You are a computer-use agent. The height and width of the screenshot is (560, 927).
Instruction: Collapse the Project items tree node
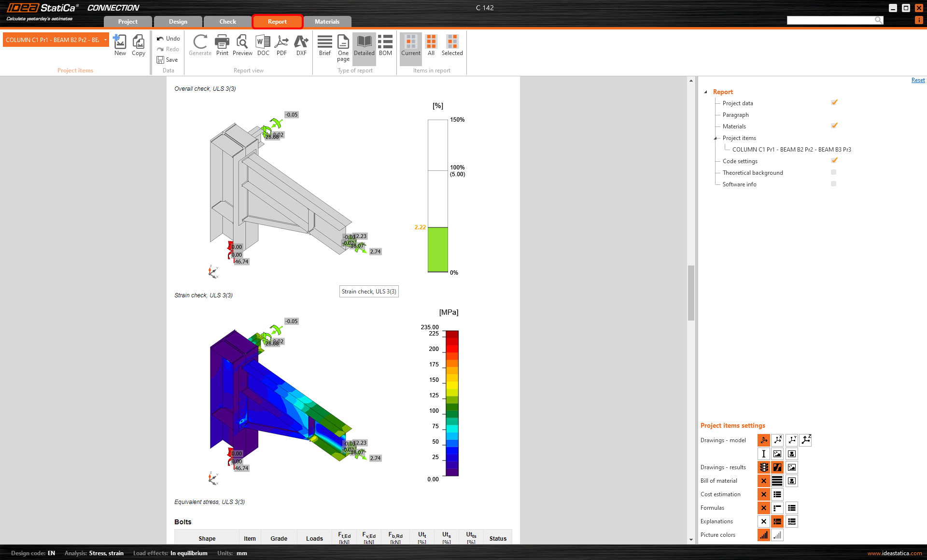(x=716, y=138)
